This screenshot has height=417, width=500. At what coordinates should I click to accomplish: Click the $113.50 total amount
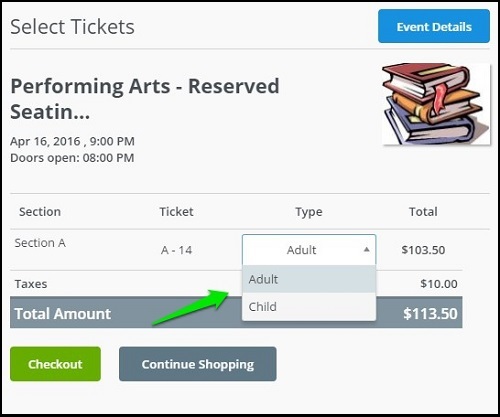pos(430,313)
